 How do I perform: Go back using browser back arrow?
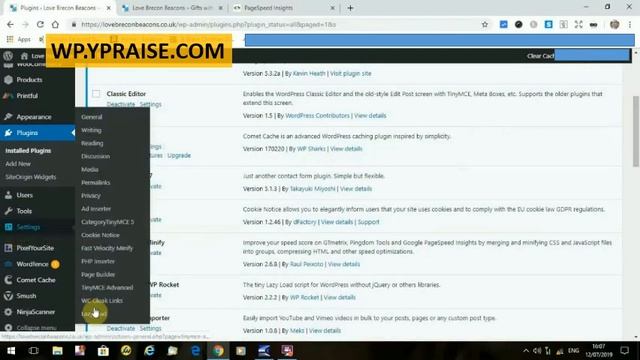[x=10, y=24]
